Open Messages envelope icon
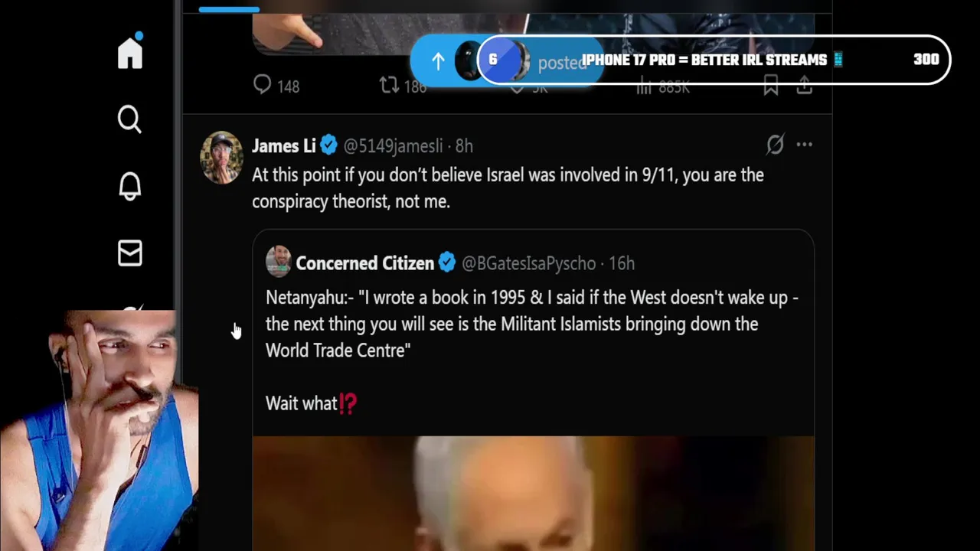Viewport: 980px width, 551px height. click(x=130, y=253)
